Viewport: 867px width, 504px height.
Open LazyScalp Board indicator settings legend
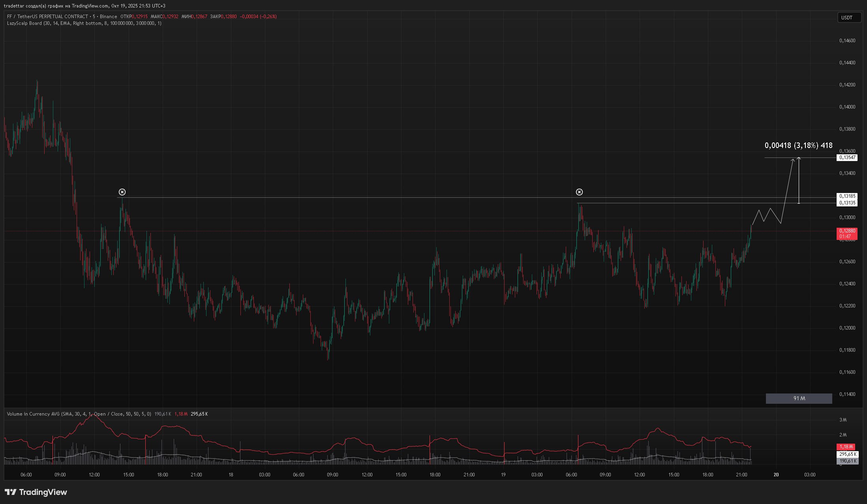[x=24, y=23]
